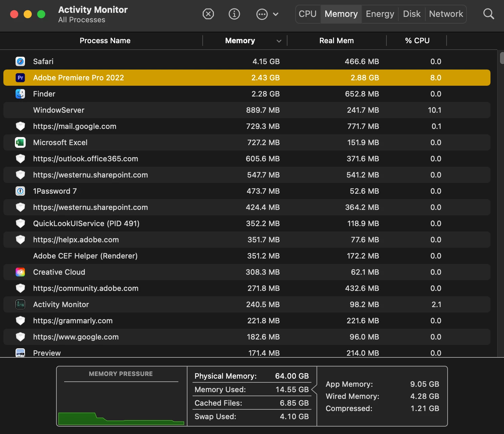The image size is (504, 434).
Task: Click Creative Cloud's 62.1 MB real memory
Action: [365, 272]
